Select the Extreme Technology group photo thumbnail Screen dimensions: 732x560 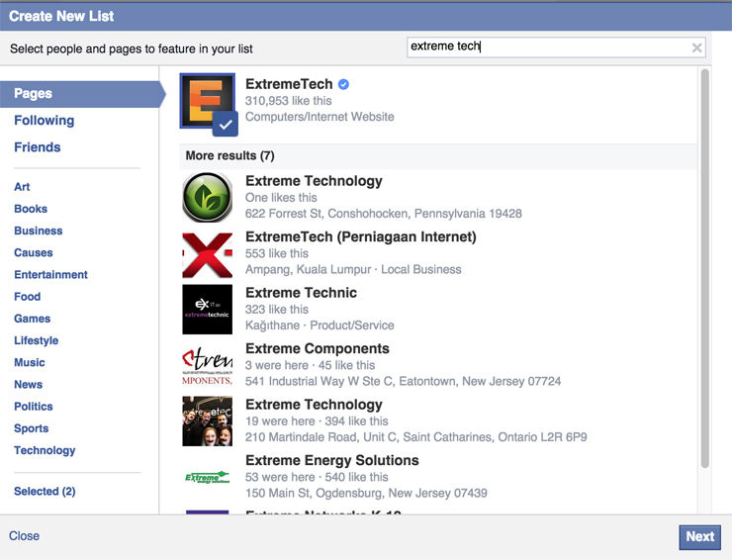[x=208, y=421]
